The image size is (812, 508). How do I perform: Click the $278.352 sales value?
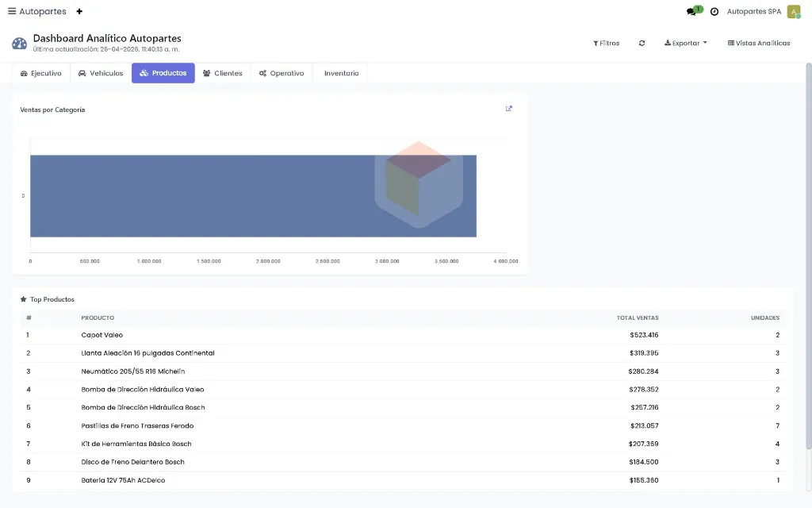tap(644, 389)
